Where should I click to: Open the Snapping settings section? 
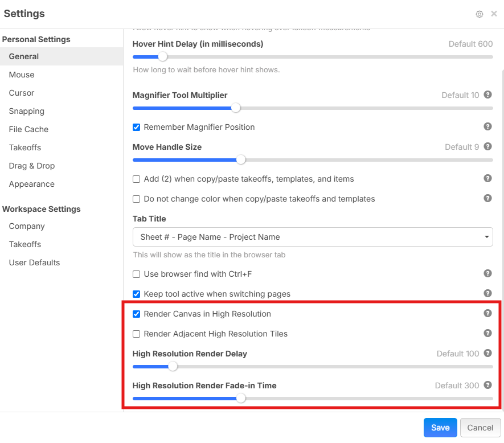[x=62, y=111]
